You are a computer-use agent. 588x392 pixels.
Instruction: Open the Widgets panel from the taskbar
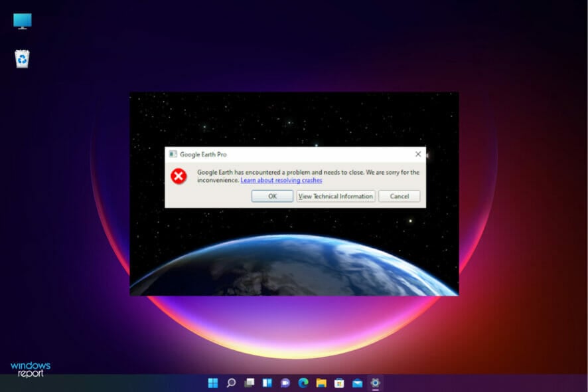click(267, 383)
